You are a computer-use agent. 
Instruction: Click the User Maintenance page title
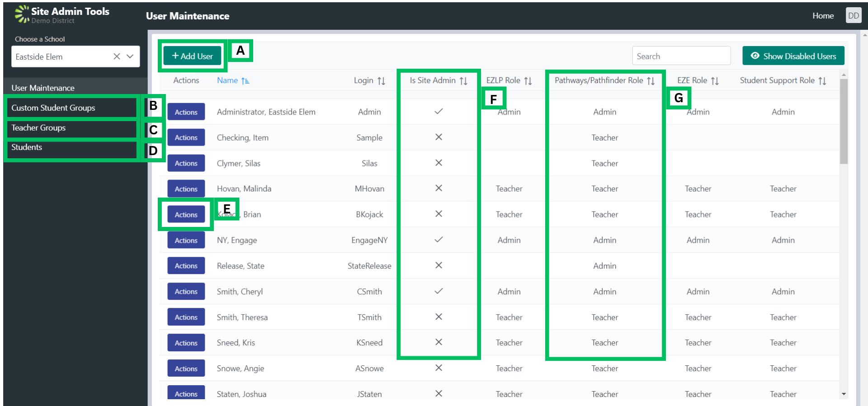(188, 16)
